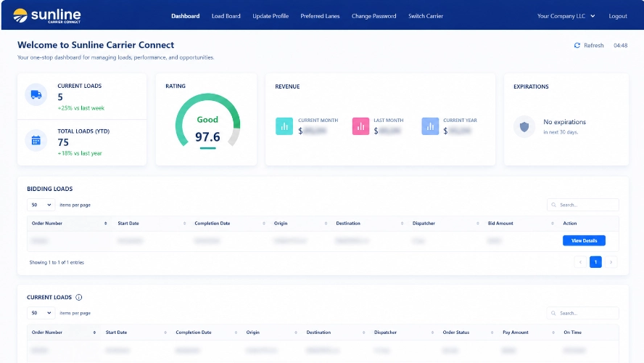Sort Current Loads by Order Number arrows
Image resolution: width=644 pixels, height=363 pixels.
94,333
